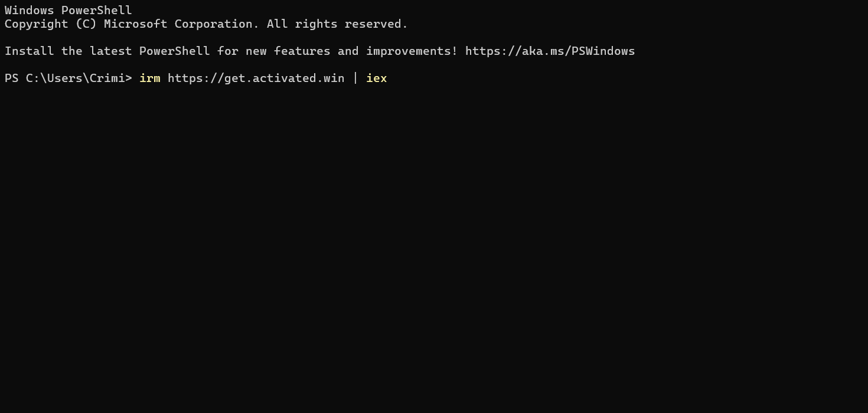
Task: Click the yellow iex command word
Action: [377, 78]
